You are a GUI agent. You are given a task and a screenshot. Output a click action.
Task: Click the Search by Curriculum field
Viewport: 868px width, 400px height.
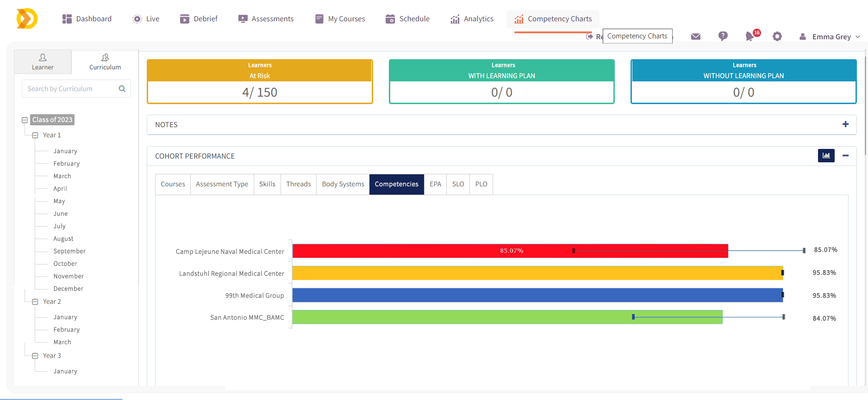pos(69,89)
